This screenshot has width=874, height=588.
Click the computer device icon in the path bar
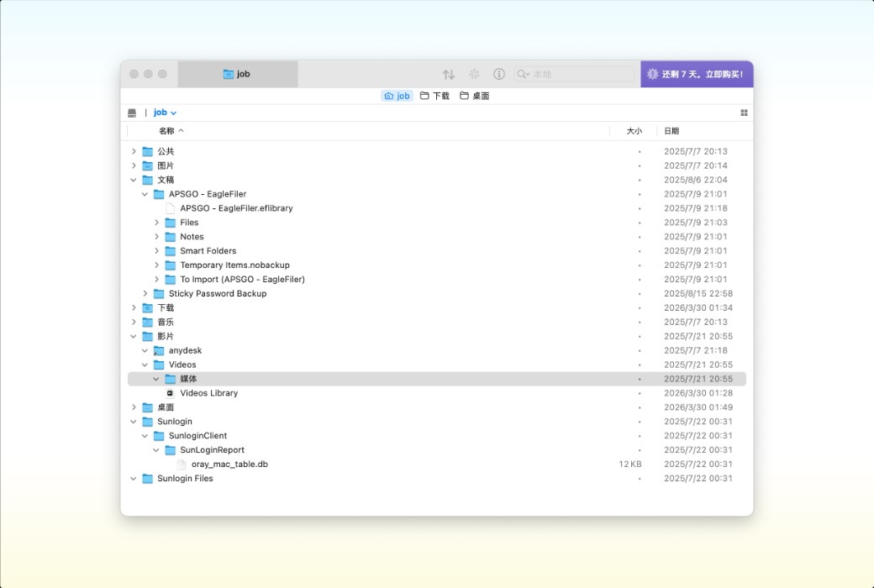click(132, 112)
